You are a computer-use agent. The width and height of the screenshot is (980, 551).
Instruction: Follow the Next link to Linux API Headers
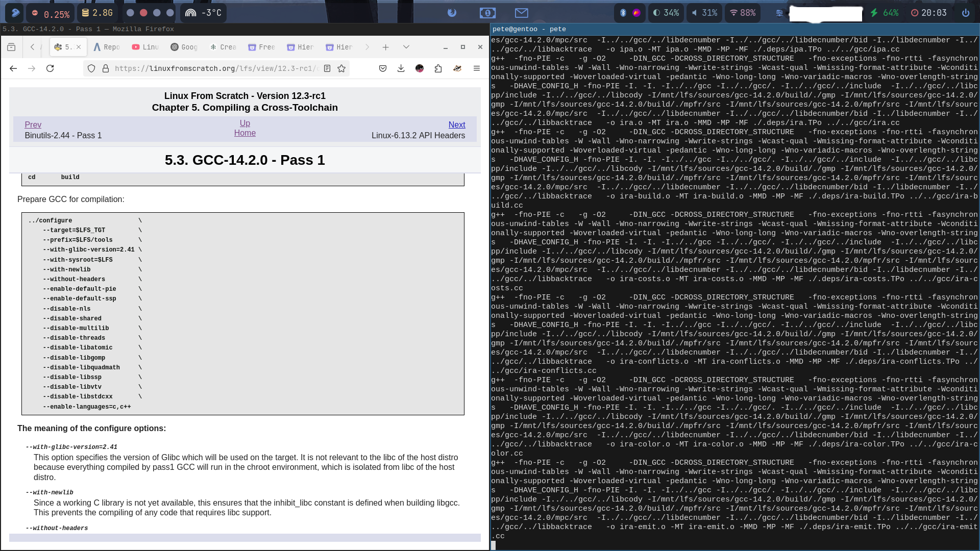(457, 124)
